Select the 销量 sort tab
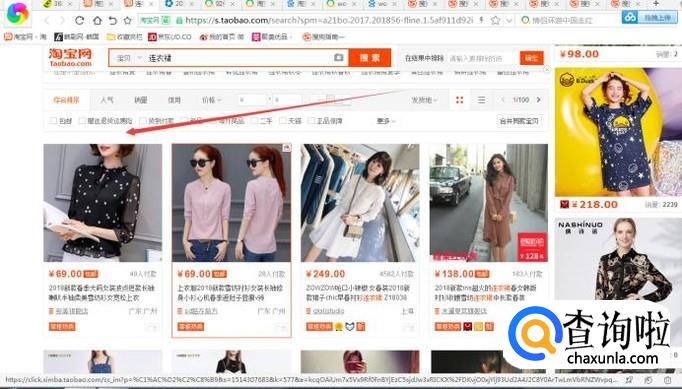The image size is (682, 389). [140, 100]
